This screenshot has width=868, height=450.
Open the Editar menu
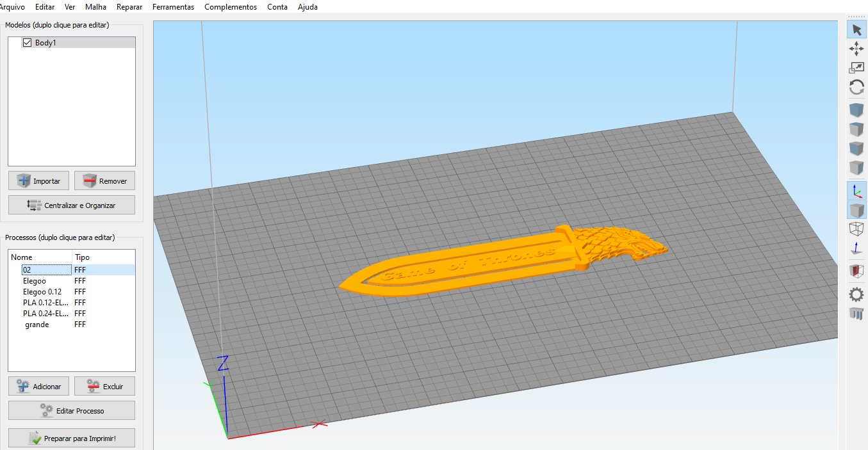[x=45, y=7]
